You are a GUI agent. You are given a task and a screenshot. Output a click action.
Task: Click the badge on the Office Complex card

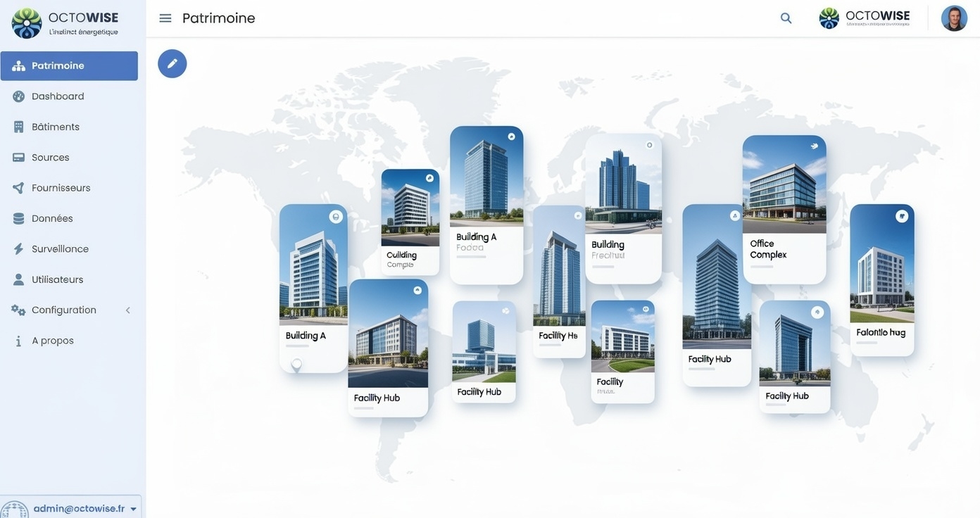click(x=815, y=144)
